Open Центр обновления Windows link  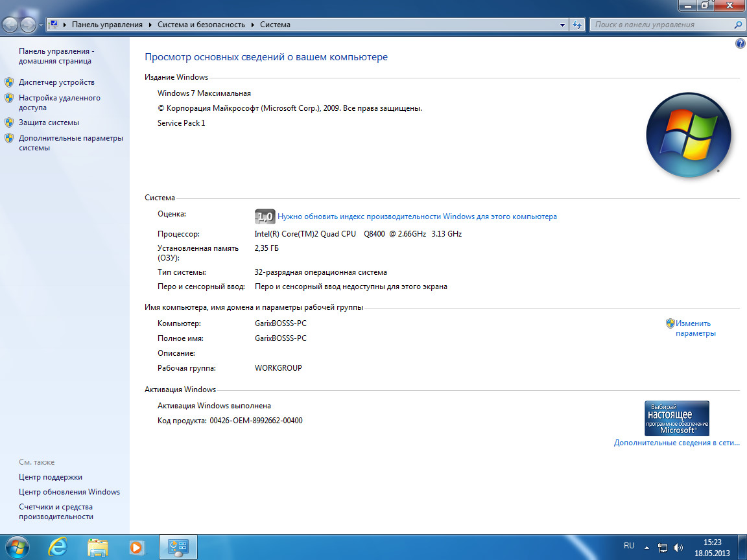(69, 491)
